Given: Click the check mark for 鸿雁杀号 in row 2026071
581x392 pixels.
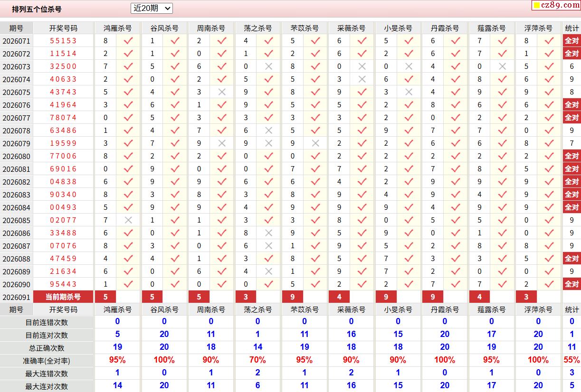Looking at the screenshot, I should click(x=128, y=41).
